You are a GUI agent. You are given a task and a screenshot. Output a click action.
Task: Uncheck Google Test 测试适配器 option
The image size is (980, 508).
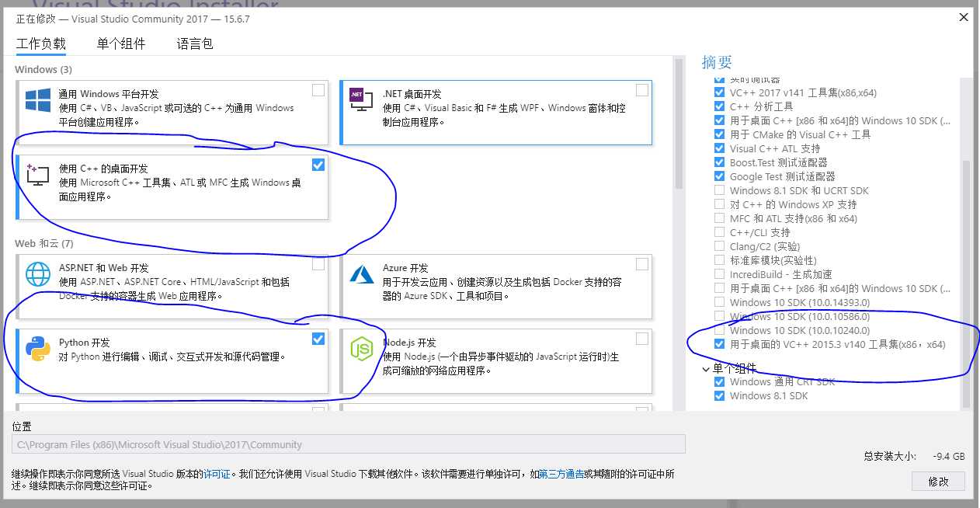click(x=719, y=176)
